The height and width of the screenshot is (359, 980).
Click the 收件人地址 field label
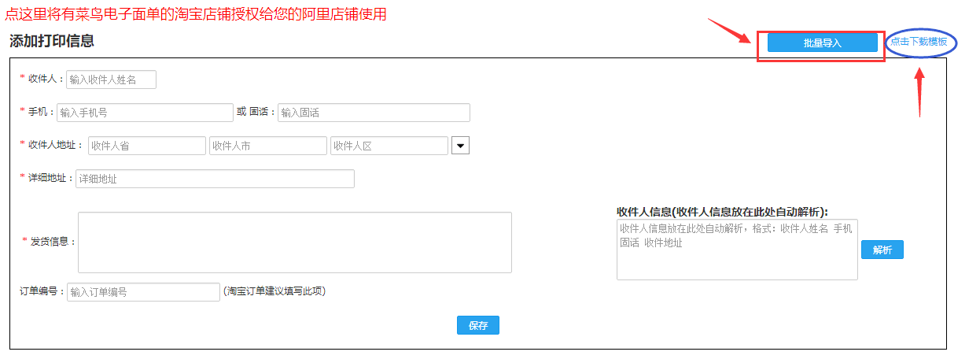tap(55, 145)
